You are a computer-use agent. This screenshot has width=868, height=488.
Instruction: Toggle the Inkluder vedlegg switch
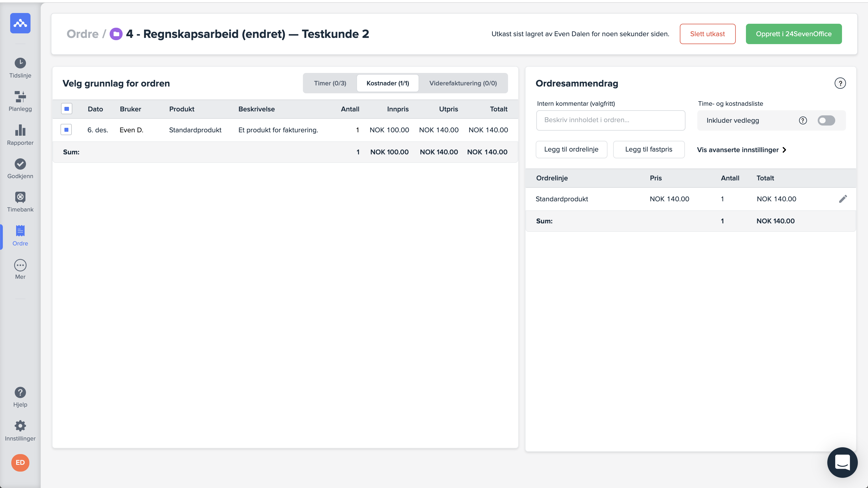[826, 120]
